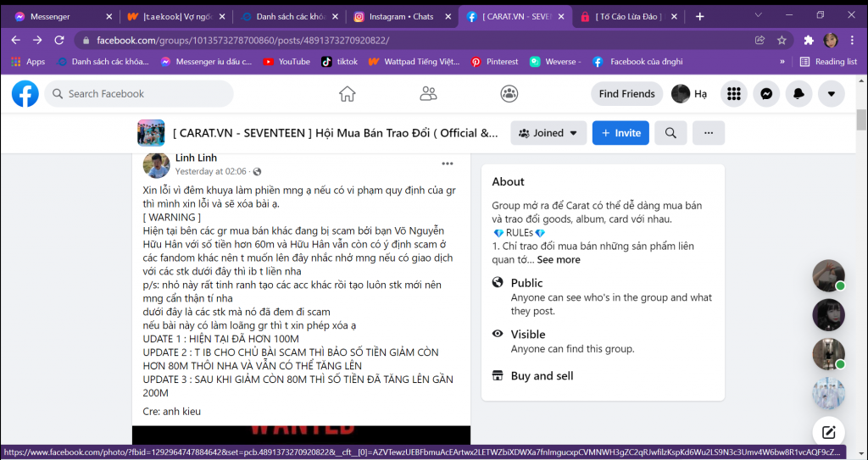Viewport: 868px width, 460px height.
Task: Click the group cover thumbnail next to title
Action: pyautogui.click(x=151, y=133)
